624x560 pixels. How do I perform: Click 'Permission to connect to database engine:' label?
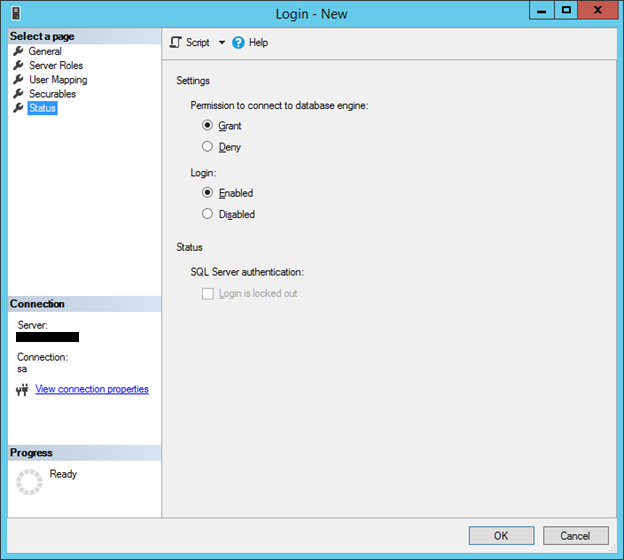[x=279, y=105]
